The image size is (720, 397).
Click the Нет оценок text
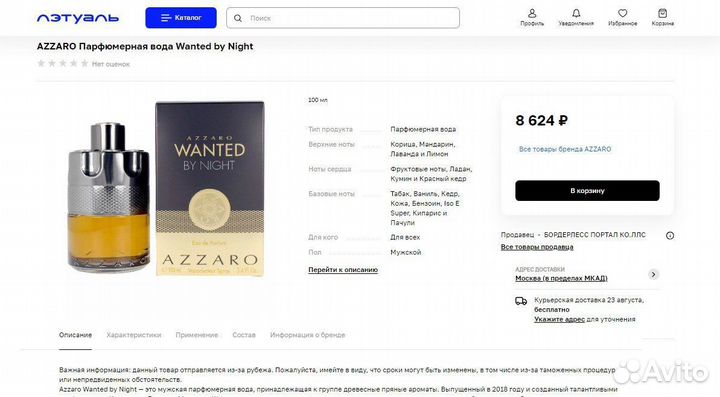click(x=111, y=64)
